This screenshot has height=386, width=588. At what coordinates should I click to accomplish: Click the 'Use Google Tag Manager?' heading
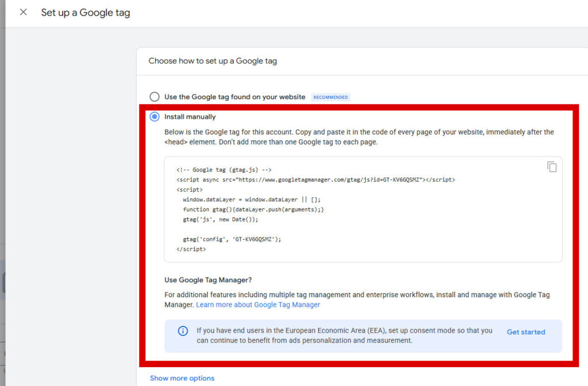click(208, 280)
